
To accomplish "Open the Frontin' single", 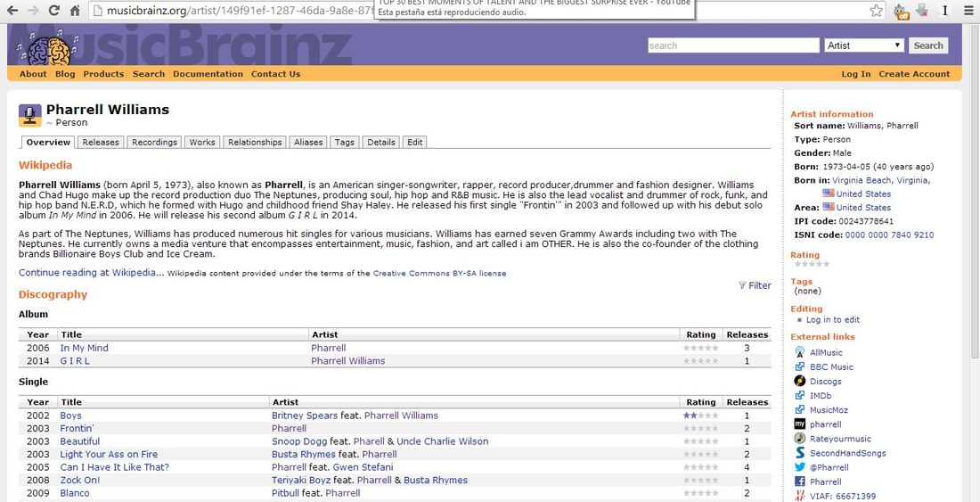I will pos(77,428).
